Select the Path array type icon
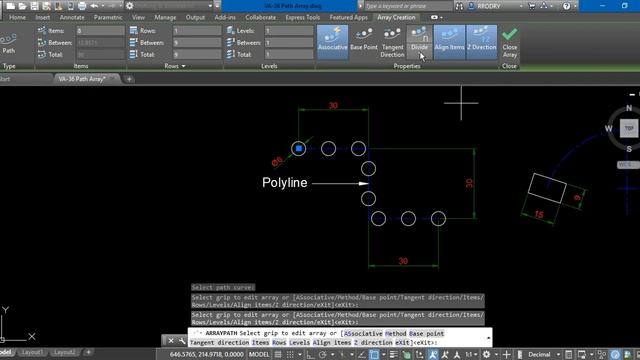This screenshot has height=360, width=640. click(9, 43)
